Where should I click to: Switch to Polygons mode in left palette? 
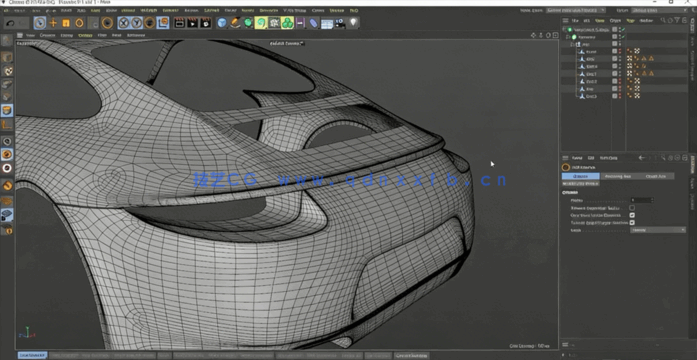pyautogui.click(x=7, y=110)
